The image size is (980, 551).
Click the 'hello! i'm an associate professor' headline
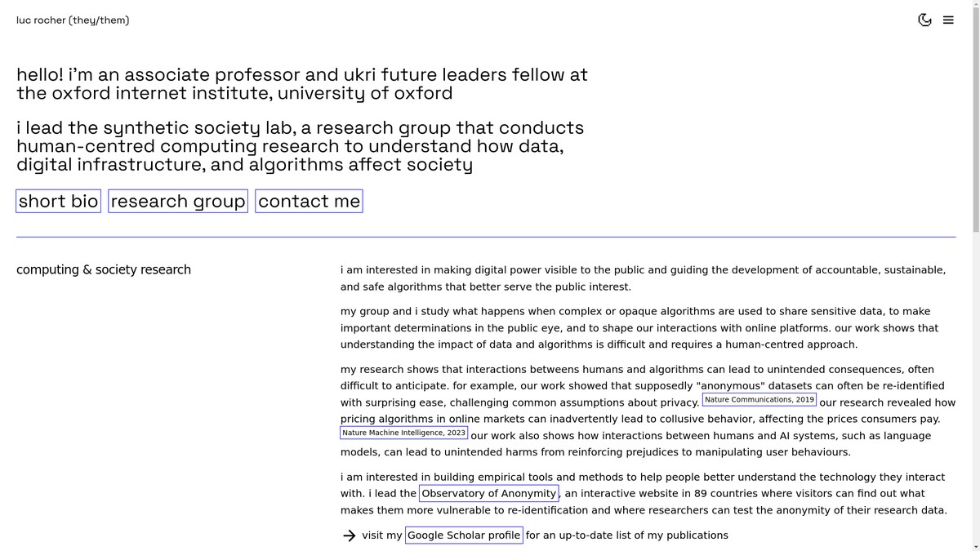click(x=302, y=84)
